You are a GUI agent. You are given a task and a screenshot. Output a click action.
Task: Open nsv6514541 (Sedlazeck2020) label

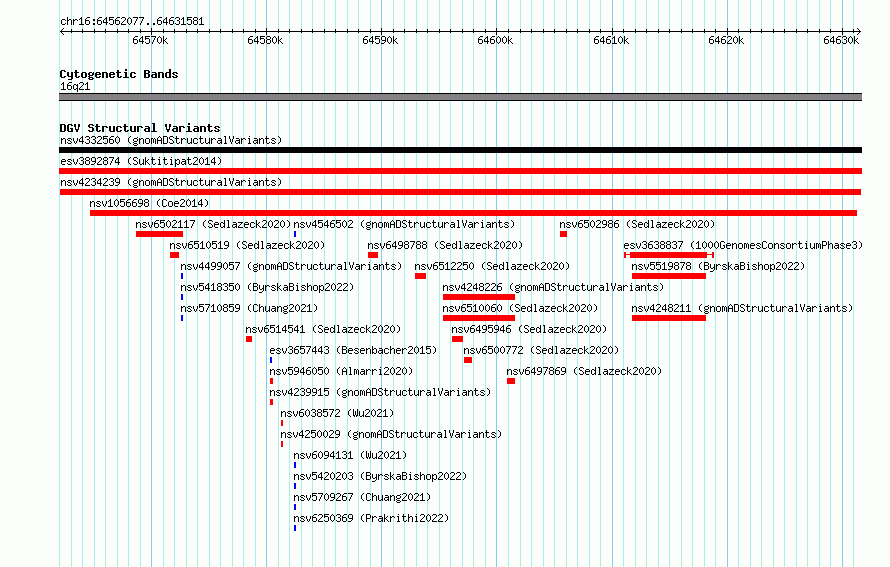click(x=323, y=329)
